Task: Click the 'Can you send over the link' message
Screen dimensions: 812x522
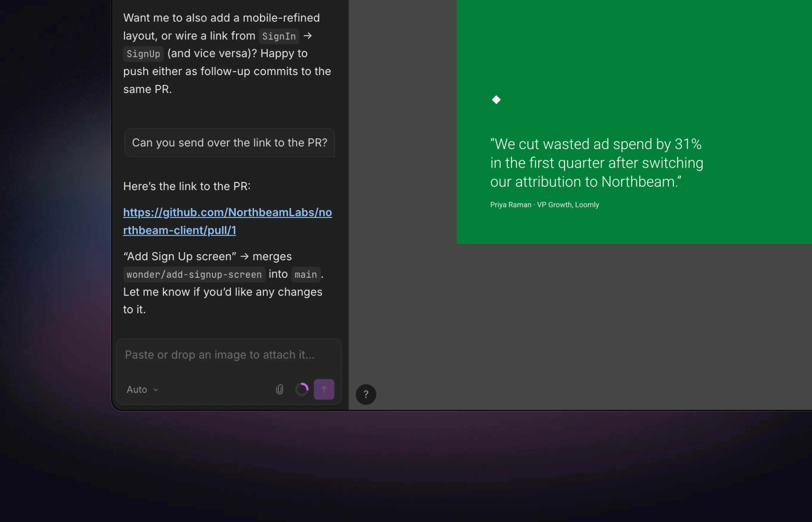Action: (x=229, y=143)
